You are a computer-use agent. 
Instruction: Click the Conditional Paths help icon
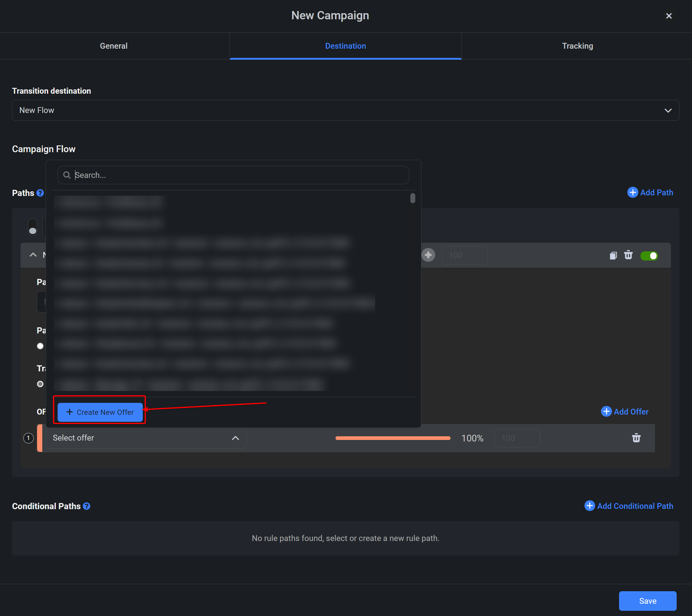pyautogui.click(x=87, y=506)
